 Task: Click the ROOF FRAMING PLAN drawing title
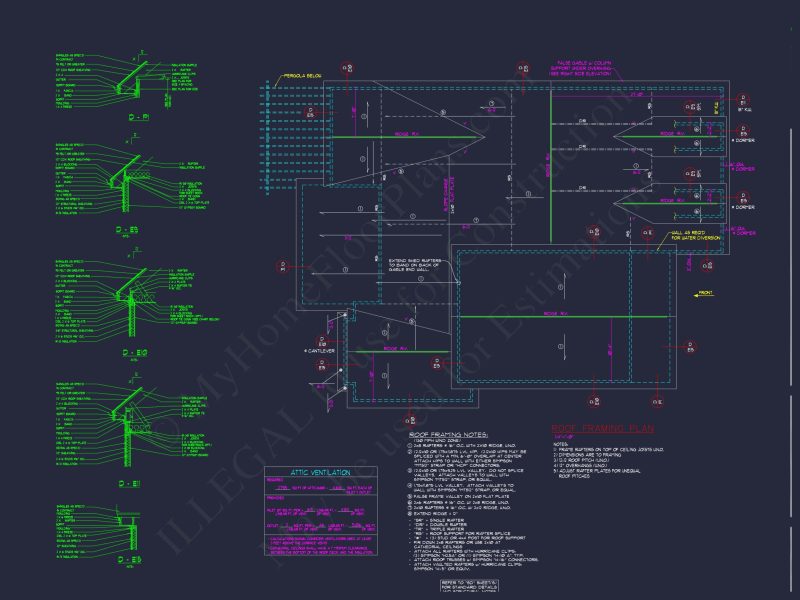pos(602,429)
